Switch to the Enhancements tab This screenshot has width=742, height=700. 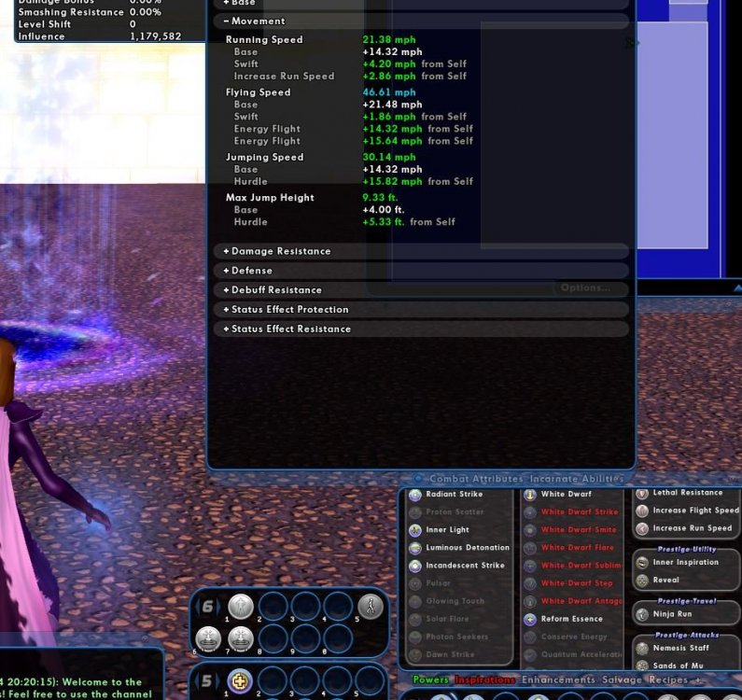tap(560, 680)
